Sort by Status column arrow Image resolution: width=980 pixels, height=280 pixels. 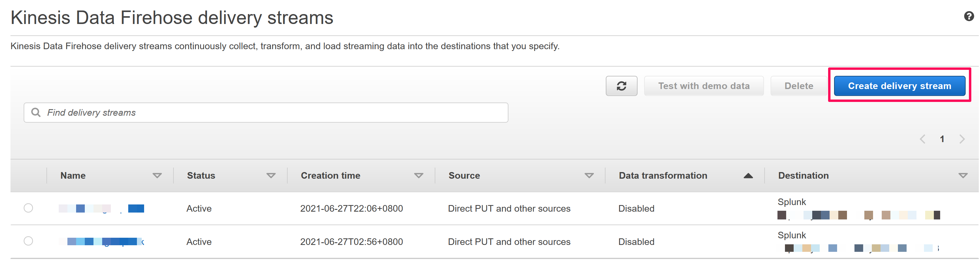click(271, 175)
